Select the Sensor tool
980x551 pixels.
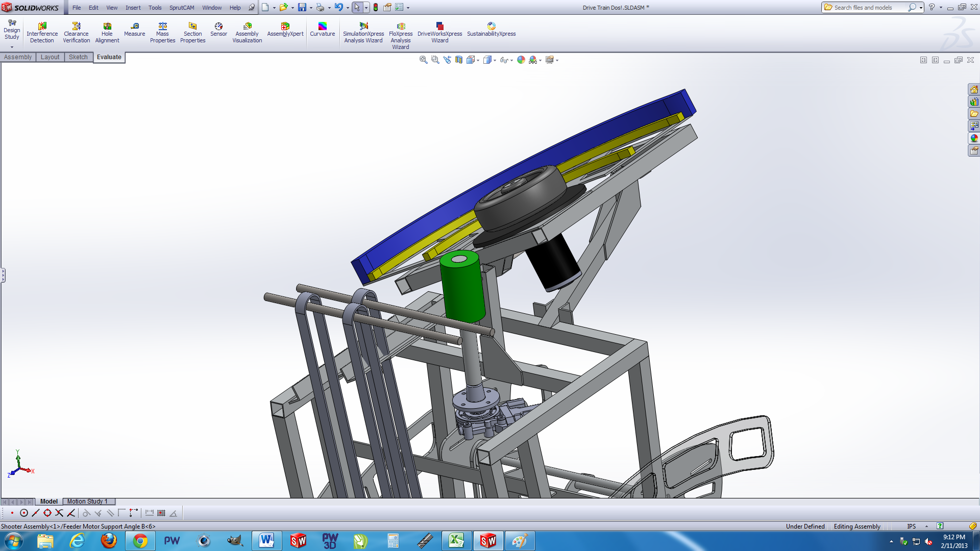(x=218, y=30)
